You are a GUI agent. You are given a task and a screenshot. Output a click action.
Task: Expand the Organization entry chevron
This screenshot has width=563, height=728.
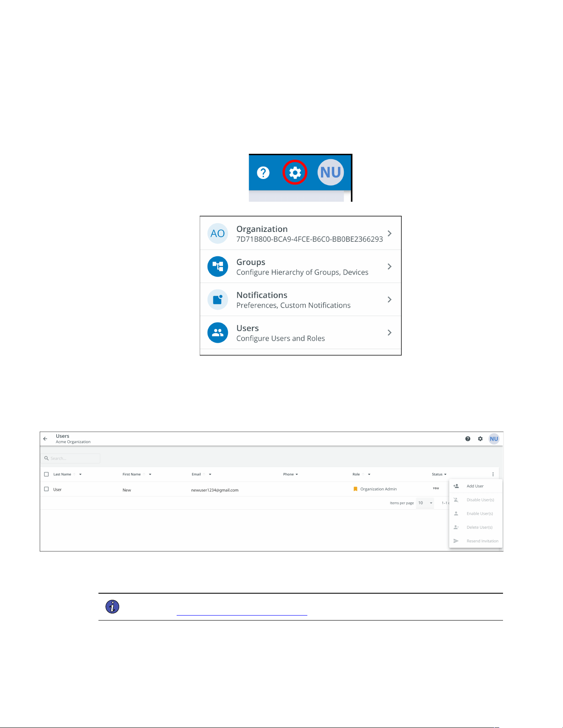389,233
